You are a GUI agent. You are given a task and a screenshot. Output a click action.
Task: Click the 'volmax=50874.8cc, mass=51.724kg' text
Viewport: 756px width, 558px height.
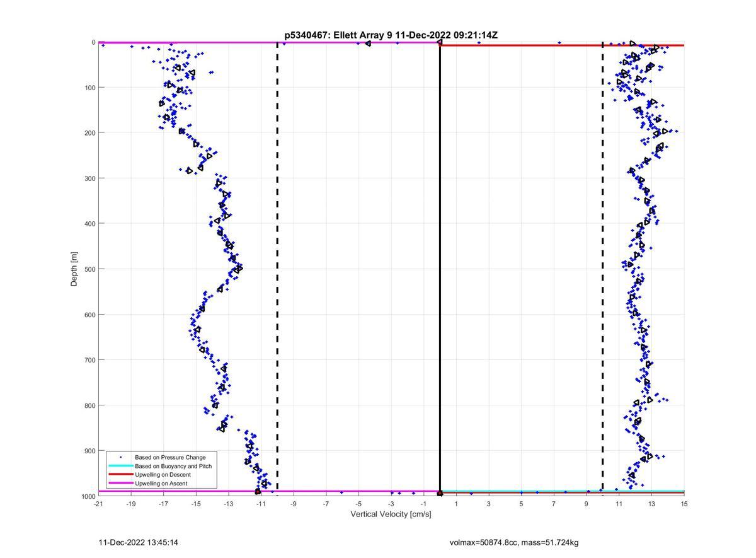(x=514, y=542)
